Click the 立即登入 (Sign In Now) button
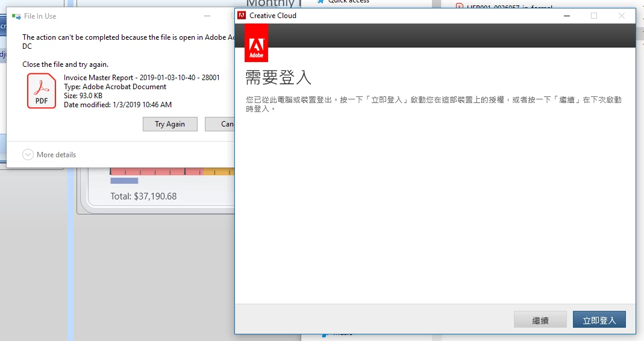The height and width of the screenshot is (341, 644). [x=599, y=320]
